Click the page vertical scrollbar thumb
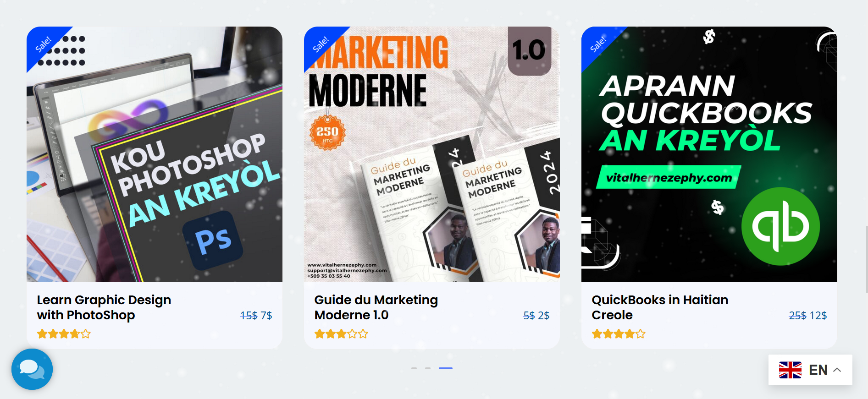 tap(866, 259)
